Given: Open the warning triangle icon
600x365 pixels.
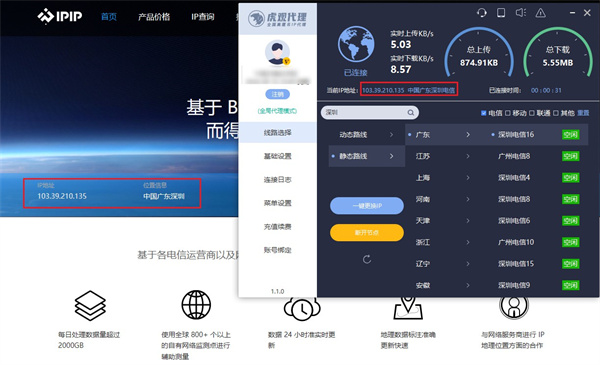Looking at the screenshot, I should tap(540, 13).
